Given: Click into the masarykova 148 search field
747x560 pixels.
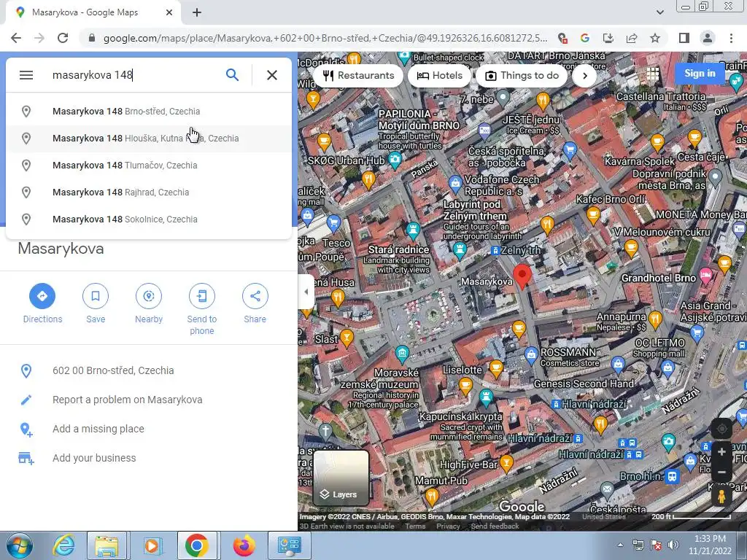Looking at the screenshot, I should (133, 75).
